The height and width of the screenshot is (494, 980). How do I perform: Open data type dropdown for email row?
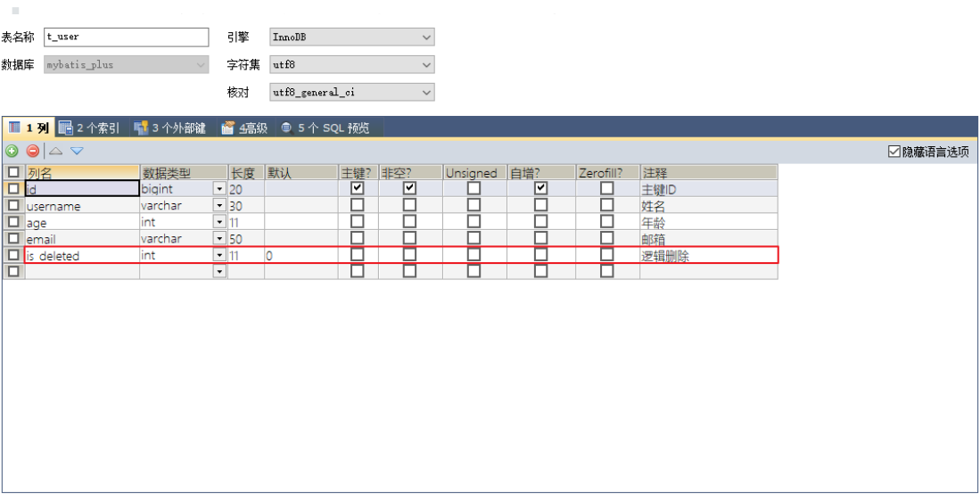click(x=219, y=238)
